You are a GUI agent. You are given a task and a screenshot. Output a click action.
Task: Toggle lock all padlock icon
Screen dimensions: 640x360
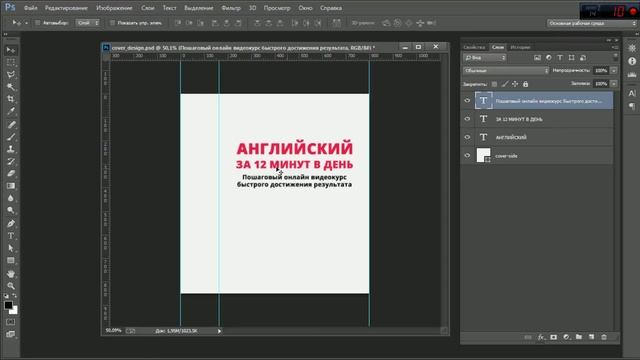526,84
